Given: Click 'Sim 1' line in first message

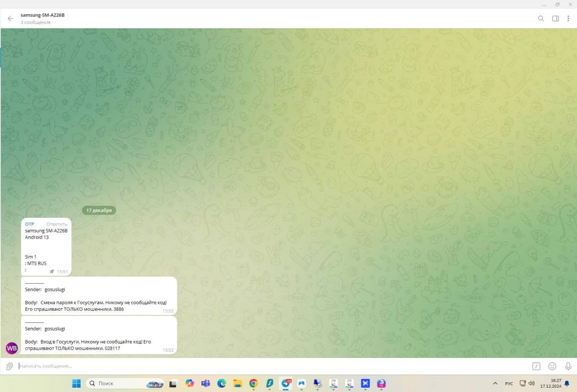Looking at the screenshot, I should [30, 257].
